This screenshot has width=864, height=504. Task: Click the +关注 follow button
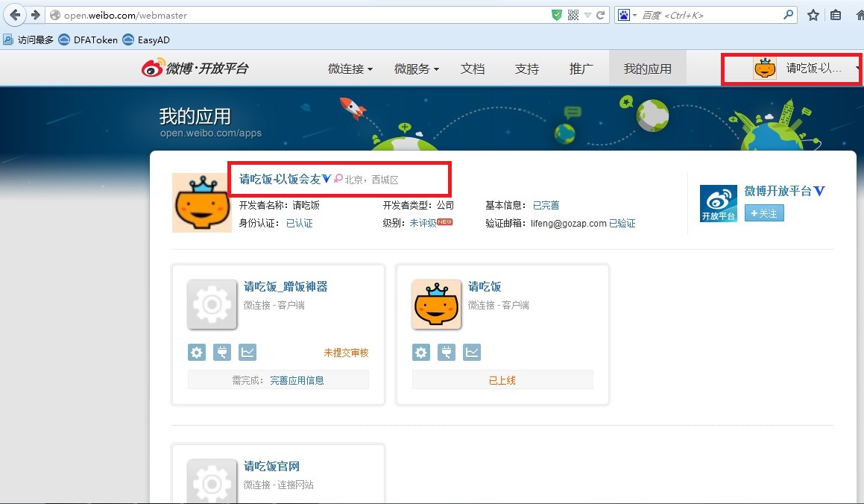point(764,213)
